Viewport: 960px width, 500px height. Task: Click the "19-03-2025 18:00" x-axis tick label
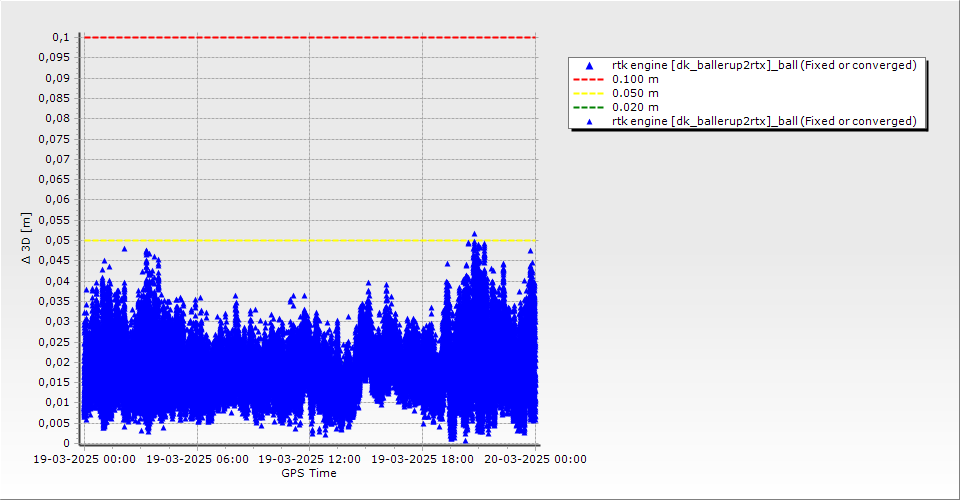click(422, 460)
